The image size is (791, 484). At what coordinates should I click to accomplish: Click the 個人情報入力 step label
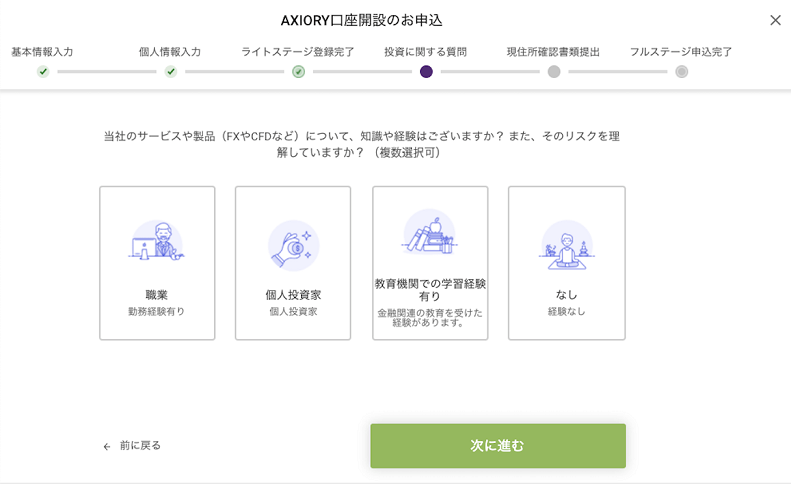(170, 52)
